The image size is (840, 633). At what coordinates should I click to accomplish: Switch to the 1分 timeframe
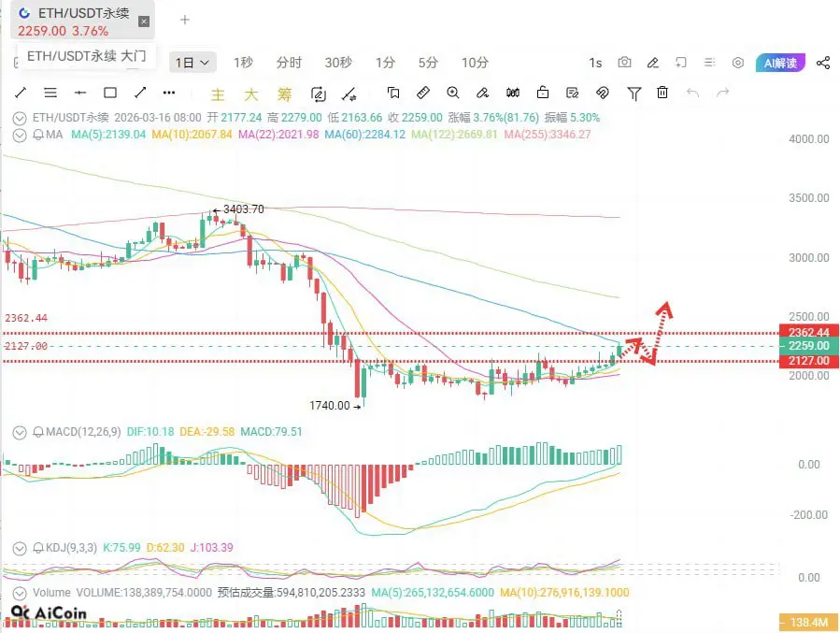[x=385, y=63]
